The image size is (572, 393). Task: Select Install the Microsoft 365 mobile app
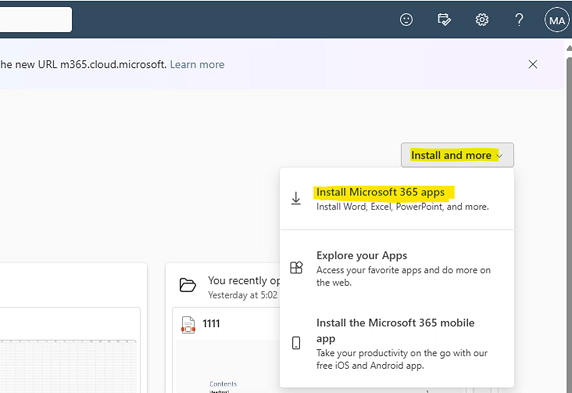(x=397, y=343)
